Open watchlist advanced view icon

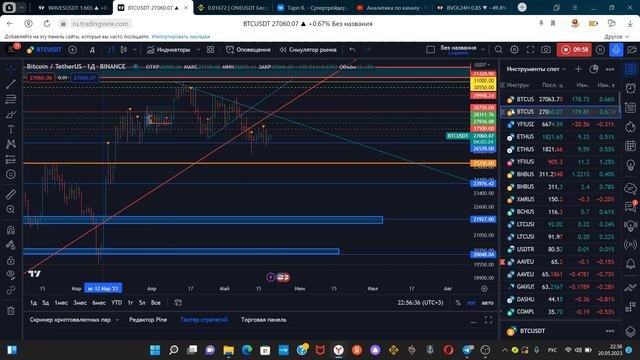[594, 69]
